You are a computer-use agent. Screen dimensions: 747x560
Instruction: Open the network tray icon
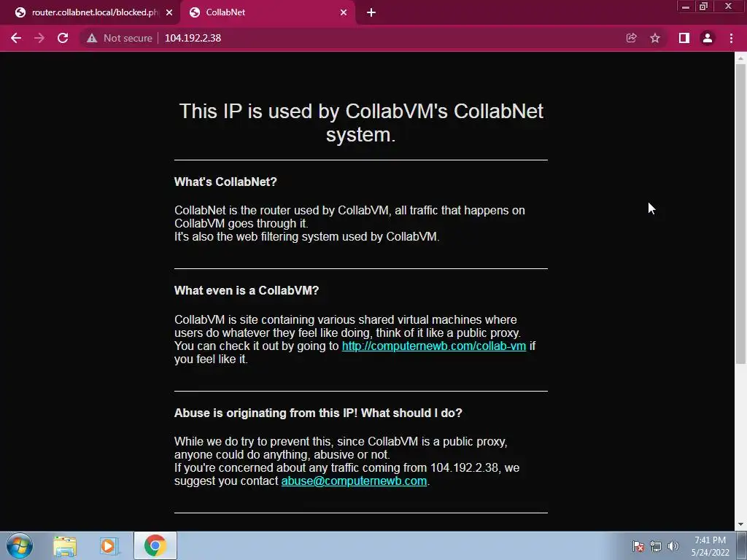(x=656, y=546)
